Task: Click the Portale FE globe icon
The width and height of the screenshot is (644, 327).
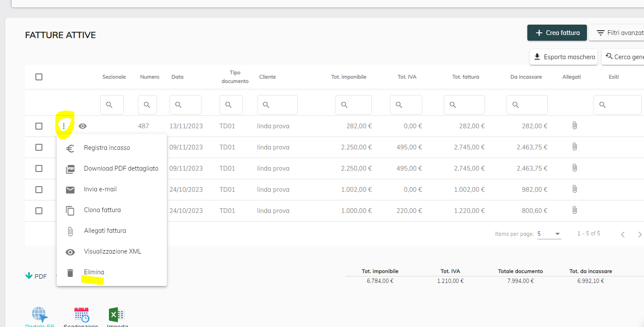Action: (x=39, y=314)
